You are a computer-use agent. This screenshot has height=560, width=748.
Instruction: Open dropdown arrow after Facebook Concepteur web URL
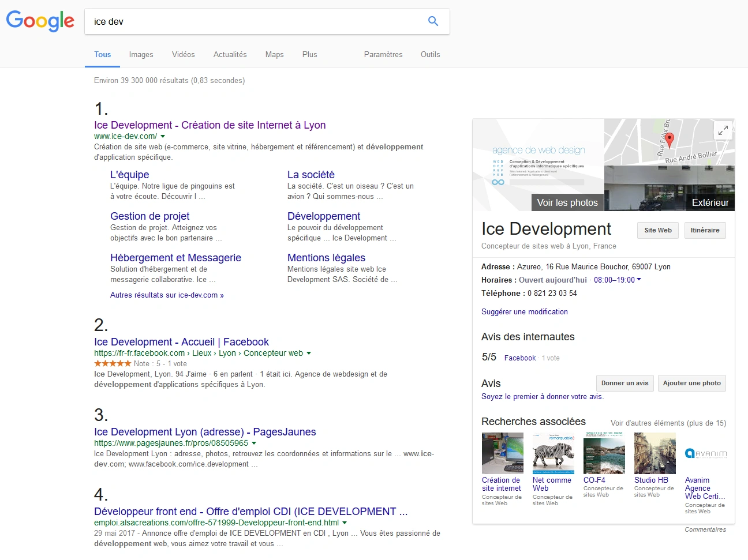309,354
